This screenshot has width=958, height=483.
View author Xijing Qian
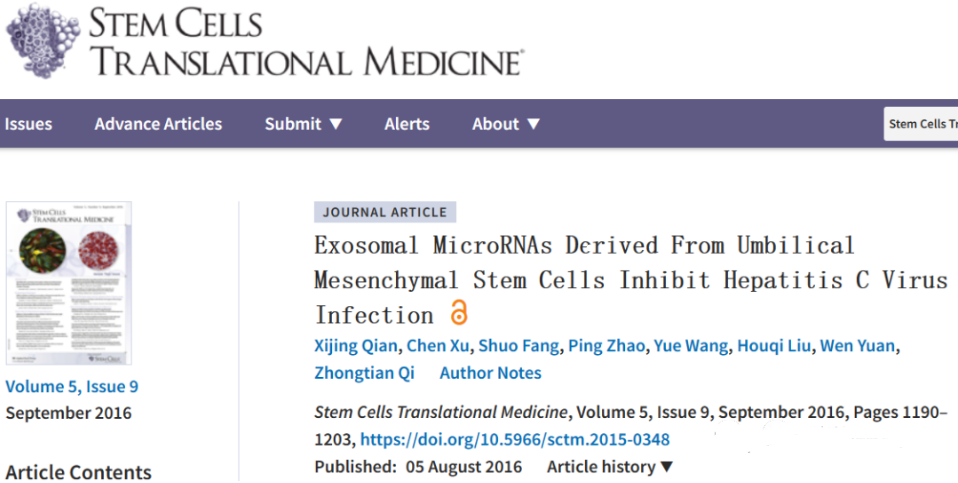pyautogui.click(x=356, y=346)
